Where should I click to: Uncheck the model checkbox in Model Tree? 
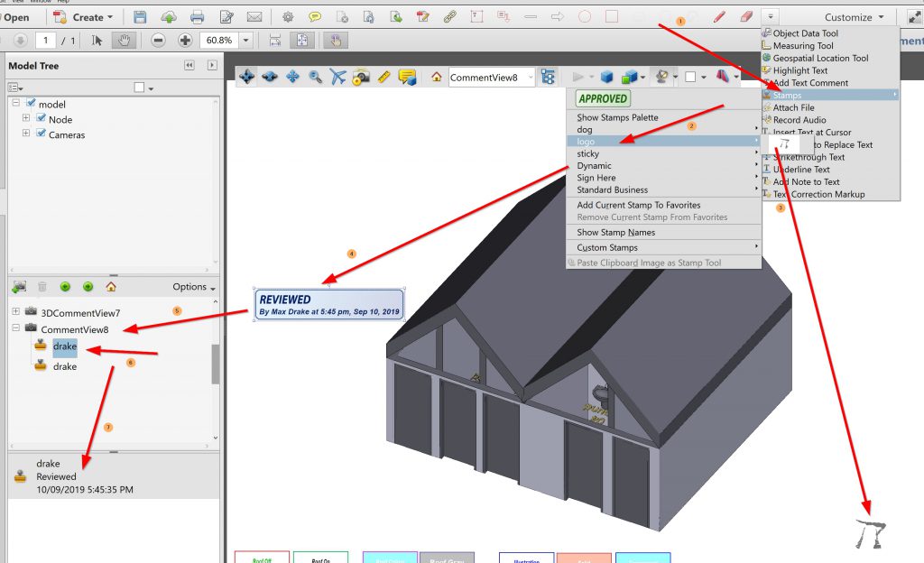click(31, 105)
